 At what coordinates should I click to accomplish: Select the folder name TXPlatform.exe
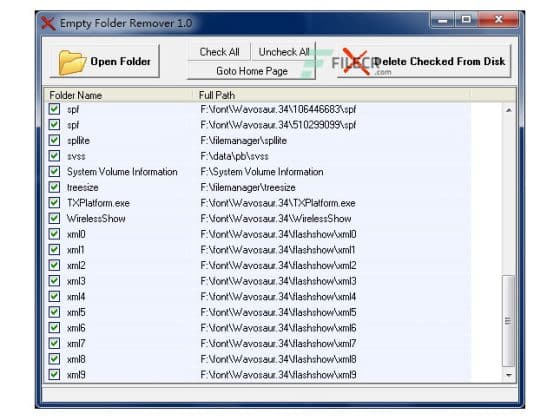coord(98,203)
